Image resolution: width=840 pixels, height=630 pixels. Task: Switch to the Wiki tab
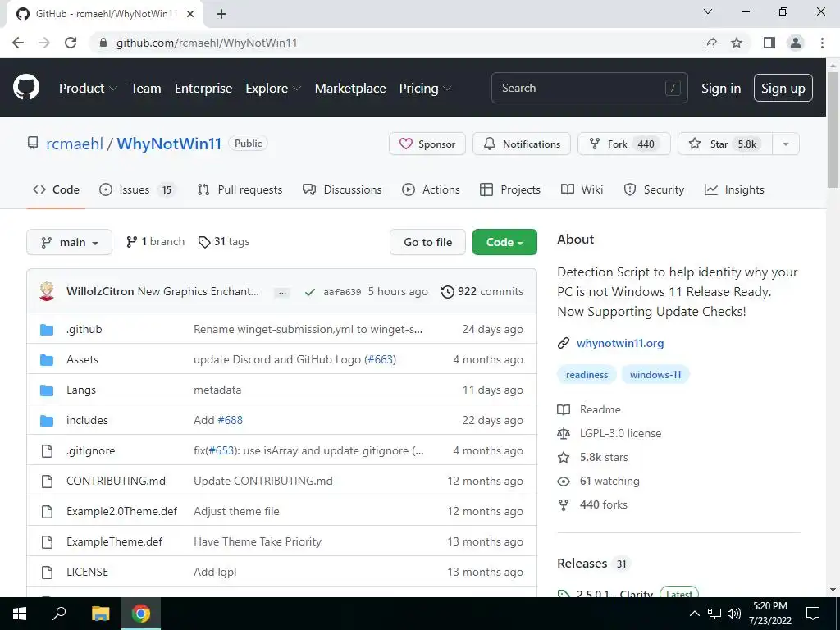[582, 189]
